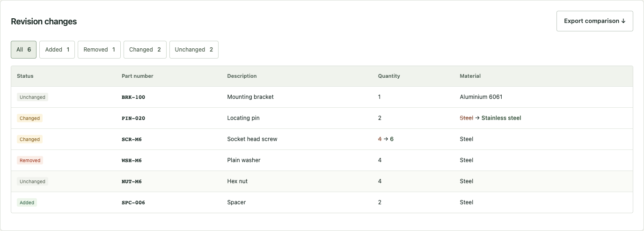The height and width of the screenshot is (231, 644).
Task: Click the Changed badge in PIN-020 row
Action: (29, 118)
